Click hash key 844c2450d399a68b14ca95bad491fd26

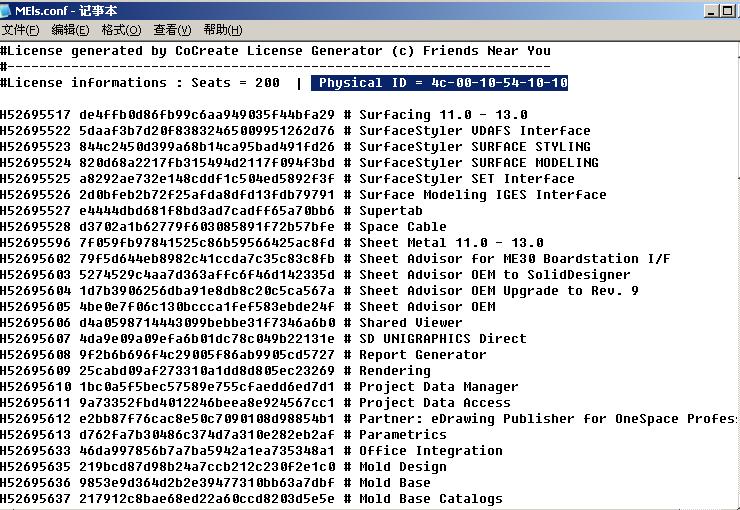coord(207,147)
